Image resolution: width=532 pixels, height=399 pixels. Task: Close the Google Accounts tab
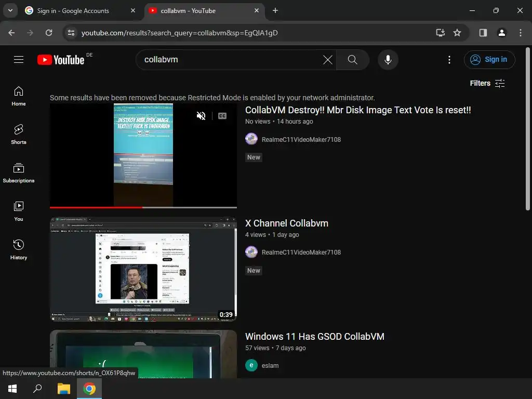pos(133,10)
